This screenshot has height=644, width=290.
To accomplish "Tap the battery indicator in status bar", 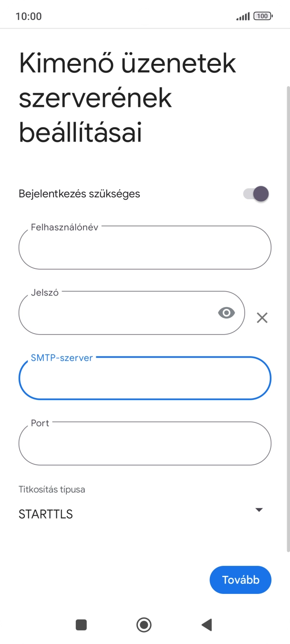I will click(263, 16).
